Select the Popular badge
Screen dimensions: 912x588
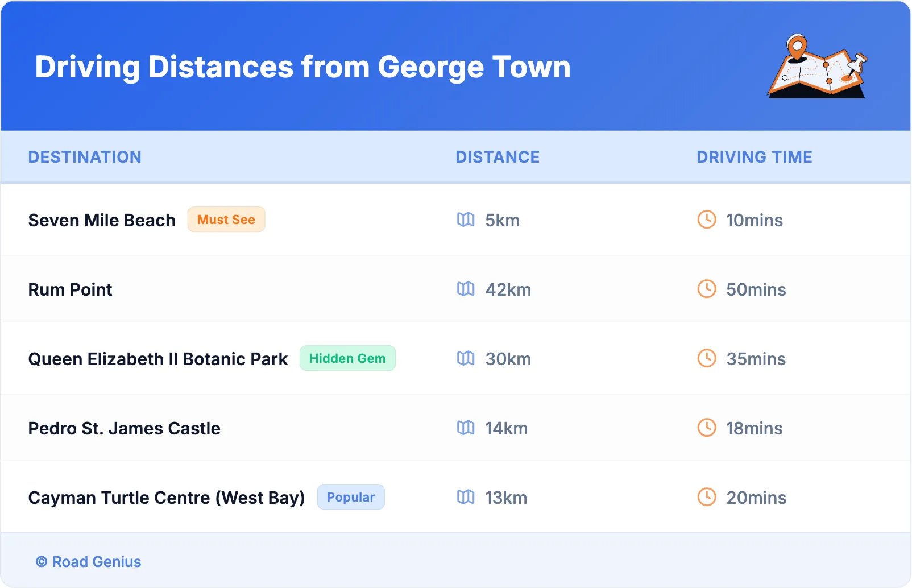pos(351,497)
